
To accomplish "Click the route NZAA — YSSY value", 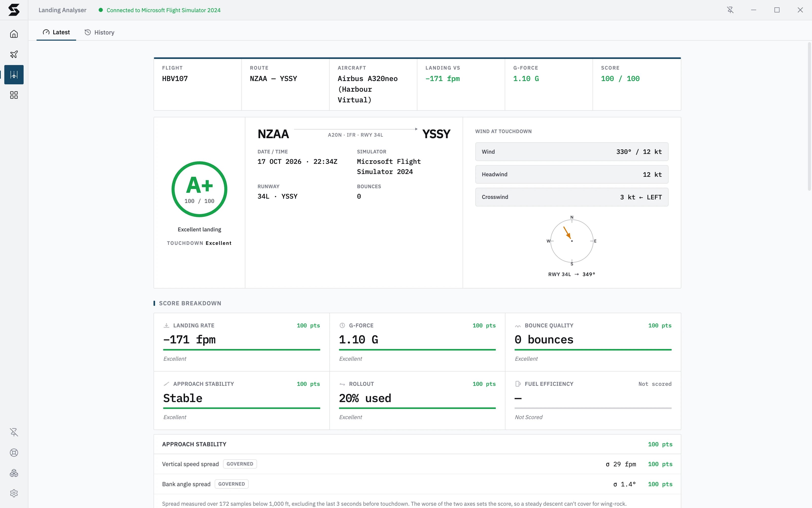I will (274, 79).
